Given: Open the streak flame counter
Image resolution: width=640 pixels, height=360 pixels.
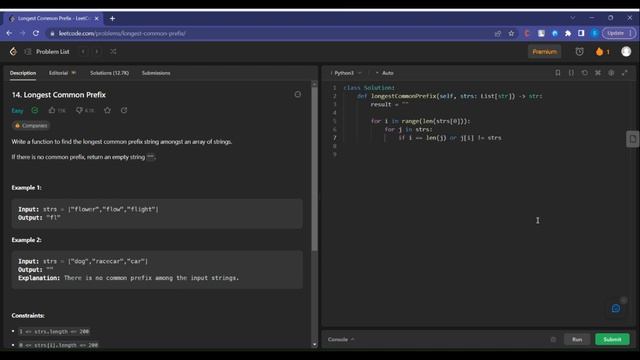Looking at the screenshot, I should 602,51.
